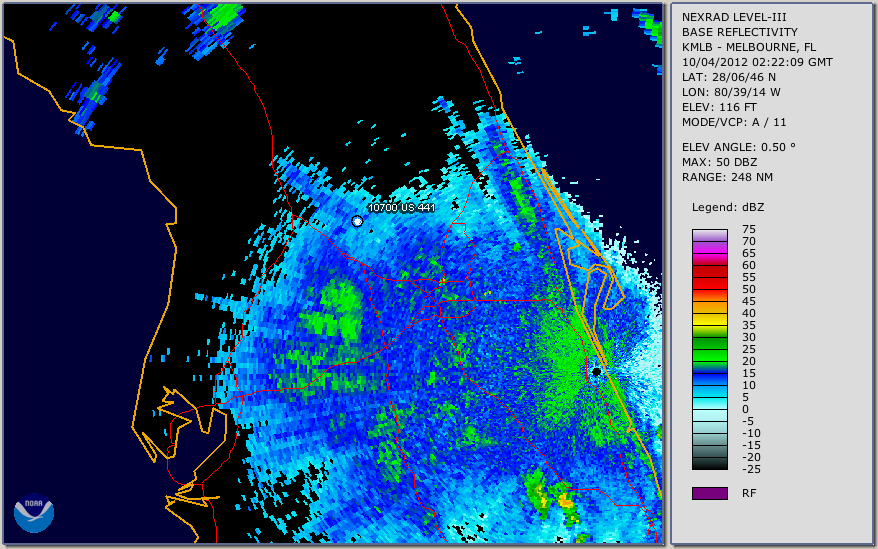Click the black radar site dot
This screenshot has width=878, height=549.
(x=596, y=371)
